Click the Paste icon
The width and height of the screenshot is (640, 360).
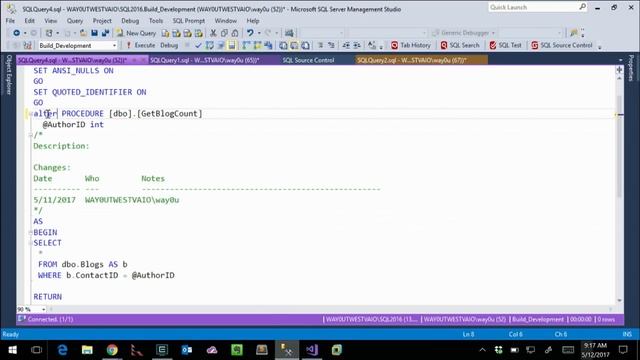235,33
